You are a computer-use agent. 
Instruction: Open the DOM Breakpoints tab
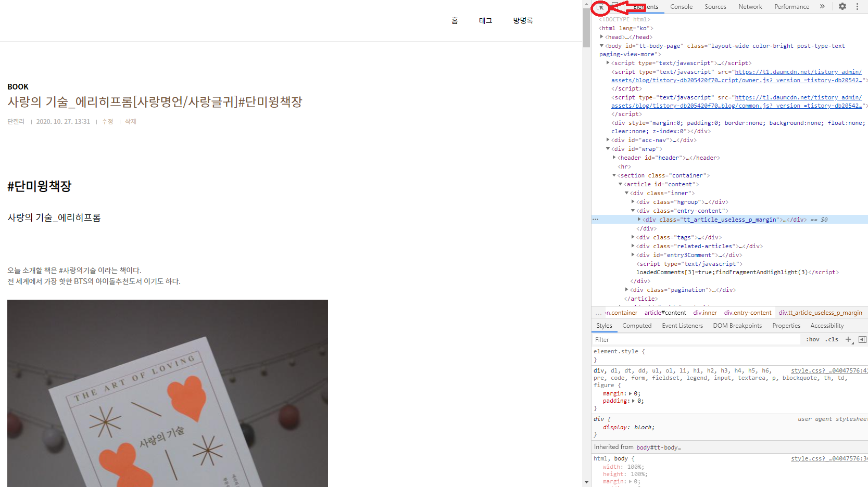click(737, 326)
